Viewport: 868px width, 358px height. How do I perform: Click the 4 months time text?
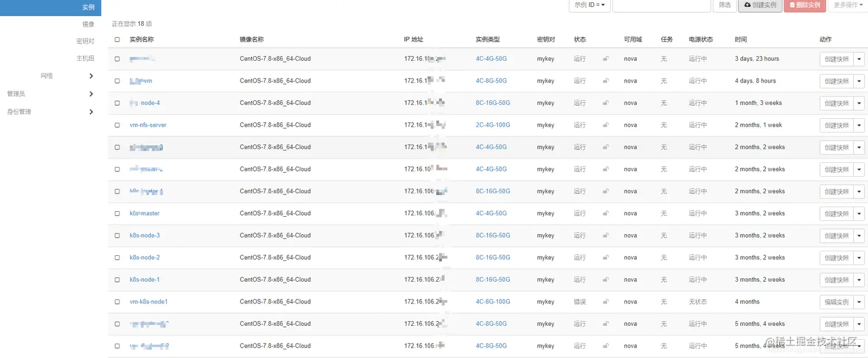747,302
